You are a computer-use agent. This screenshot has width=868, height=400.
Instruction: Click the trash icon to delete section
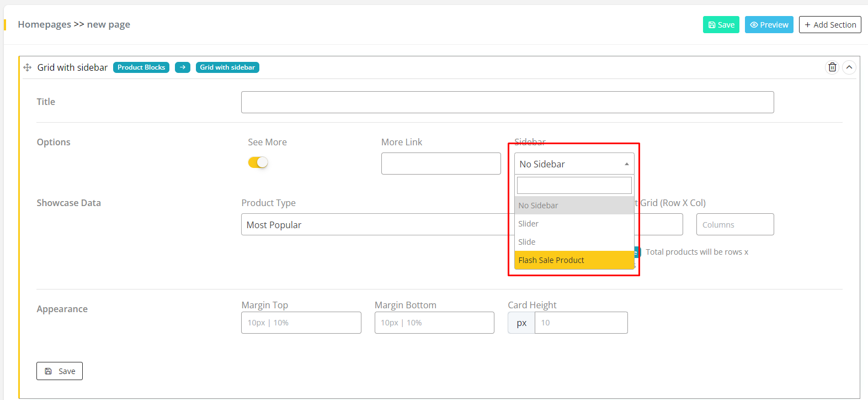[832, 67]
